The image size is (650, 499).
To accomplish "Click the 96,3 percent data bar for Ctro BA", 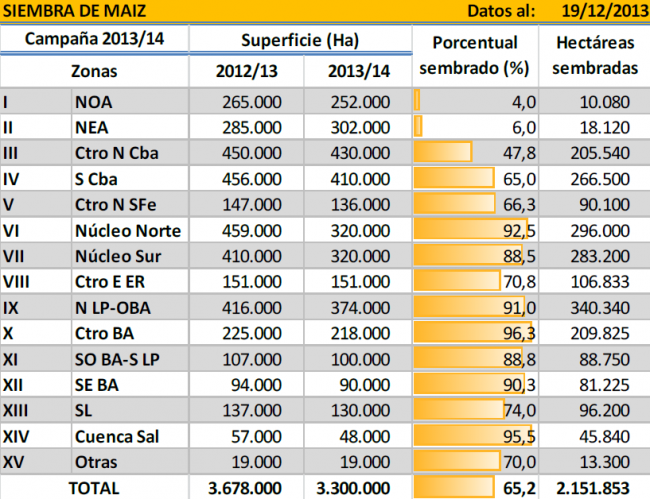I will [474, 334].
